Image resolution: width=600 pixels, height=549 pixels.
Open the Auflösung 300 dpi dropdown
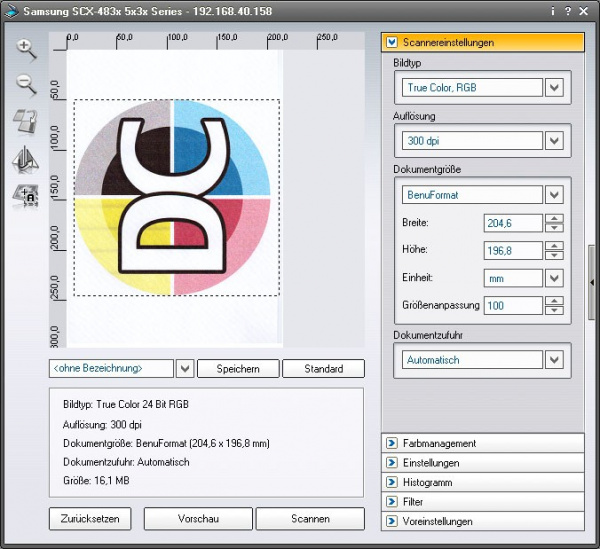click(555, 141)
